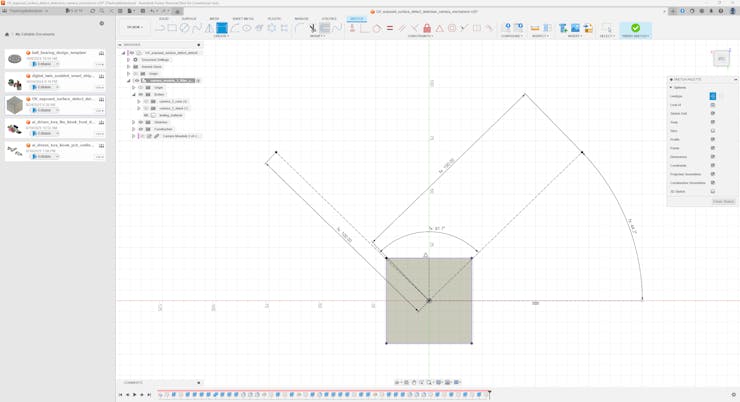This screenshot has height=402, width=740.
Task: Open the Design workspace dropdown
Action: pos(134,27)
